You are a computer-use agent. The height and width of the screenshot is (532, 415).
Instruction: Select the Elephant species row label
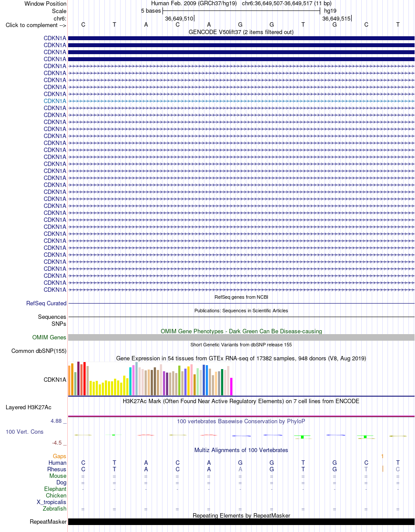(55, 489)
